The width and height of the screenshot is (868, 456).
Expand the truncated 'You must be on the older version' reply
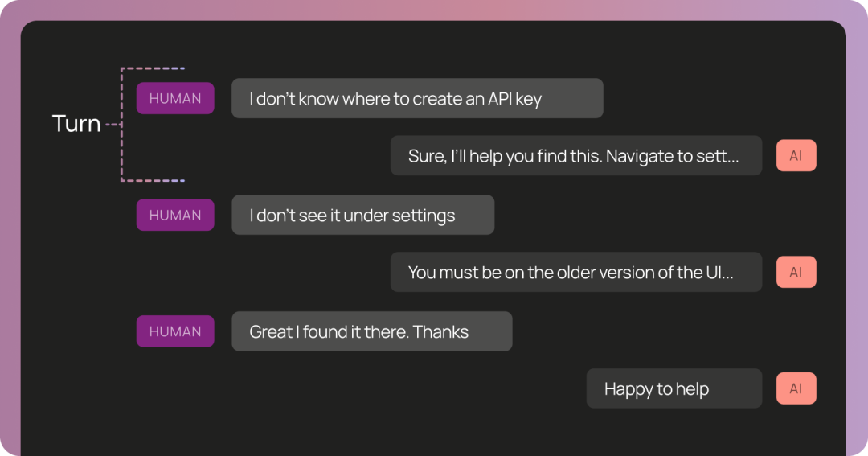click(576, 272)
